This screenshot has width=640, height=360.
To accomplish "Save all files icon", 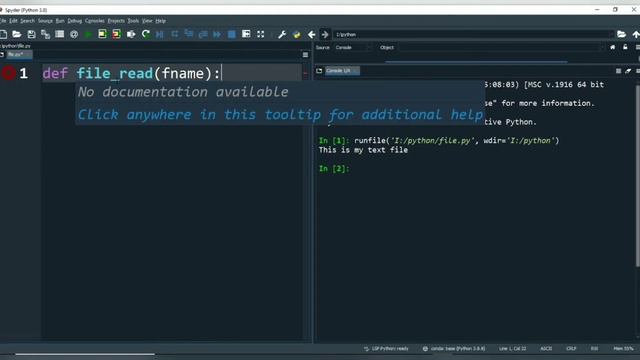I will coord(45,34).
